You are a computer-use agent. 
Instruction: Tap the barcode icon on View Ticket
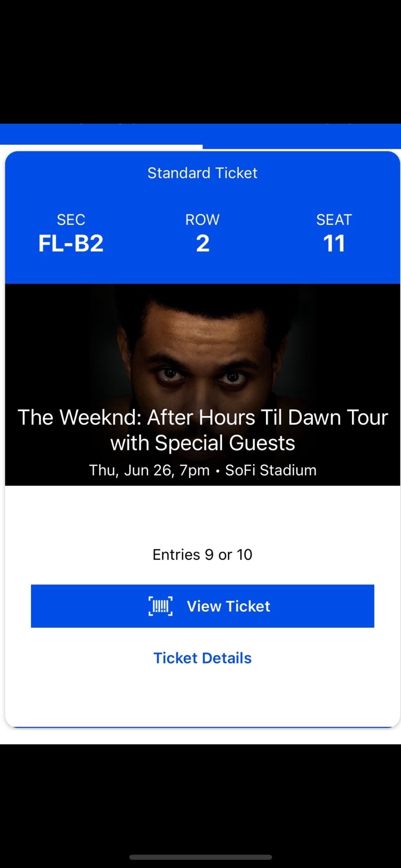(x=161, y=606)
